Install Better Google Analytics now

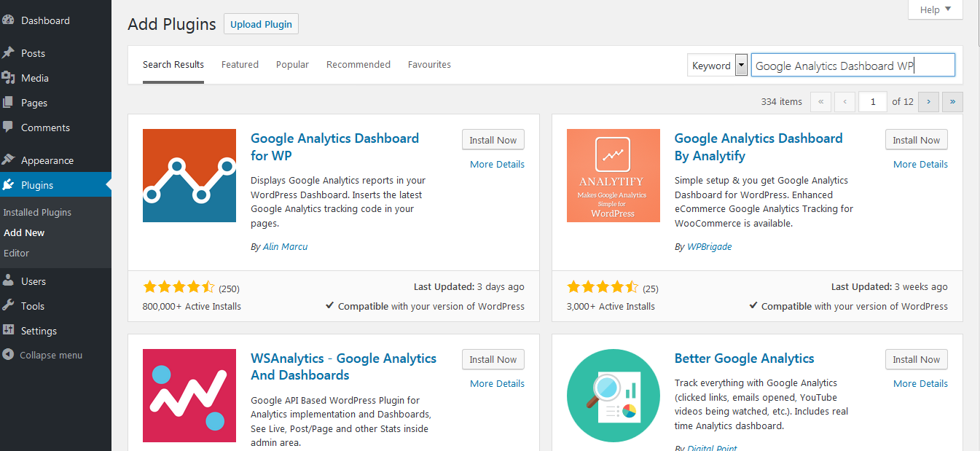917,359
